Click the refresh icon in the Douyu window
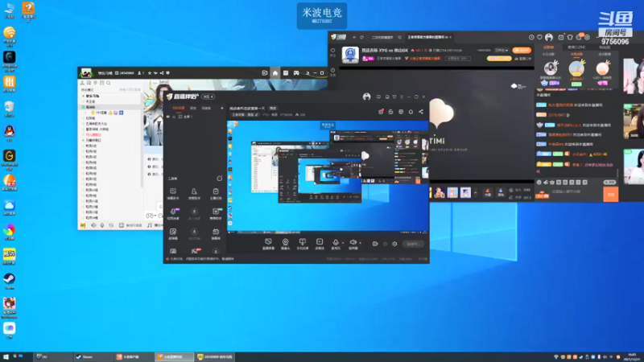644x362 pixels. coord(361,37)
